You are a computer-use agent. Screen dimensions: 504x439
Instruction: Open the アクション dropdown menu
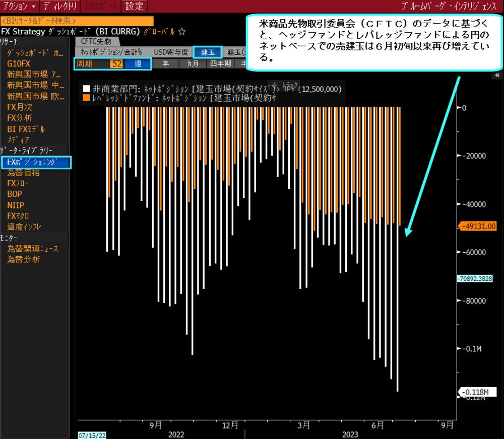pyautogui.click(x=19, y=6)
